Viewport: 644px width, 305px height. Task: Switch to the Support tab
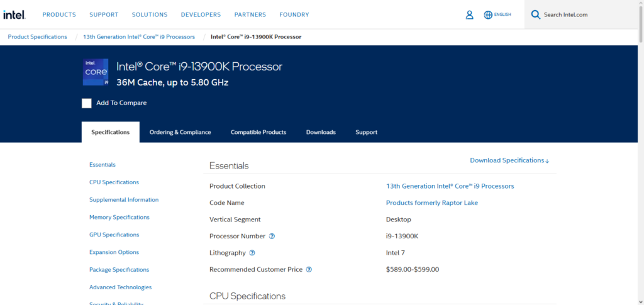coord(367,132)
